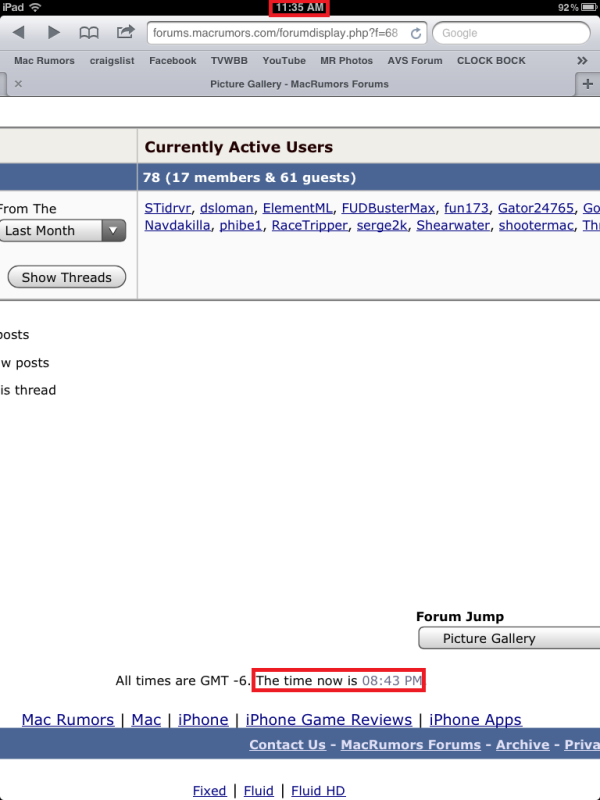
Task: Tap the share action icon
Action: [x=125, y=32]
